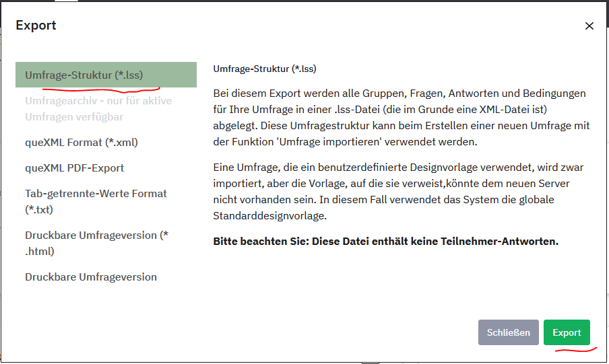Select the last Druckbare Umfrageversion entry without .html
The width and height of the screenshot is (609, 364).
(91, 277)
